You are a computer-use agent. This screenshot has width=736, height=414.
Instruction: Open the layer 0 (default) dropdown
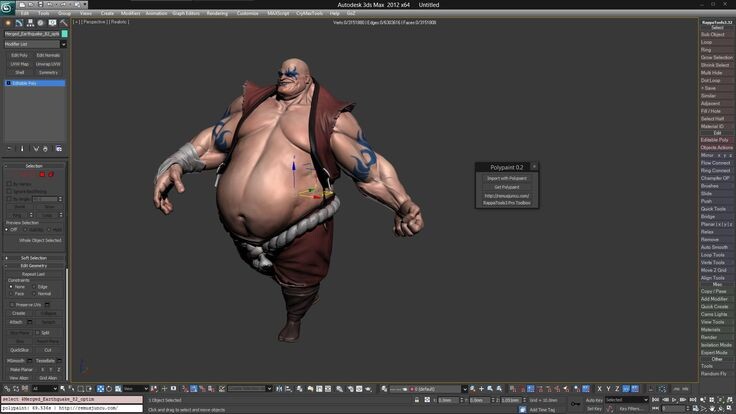(x=428, y=389)
